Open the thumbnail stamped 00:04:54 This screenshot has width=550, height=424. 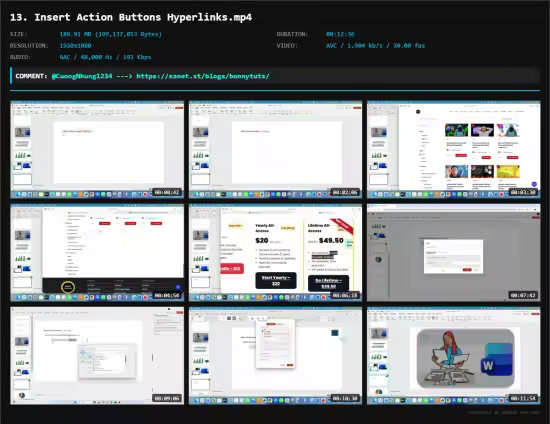point(97,253)
